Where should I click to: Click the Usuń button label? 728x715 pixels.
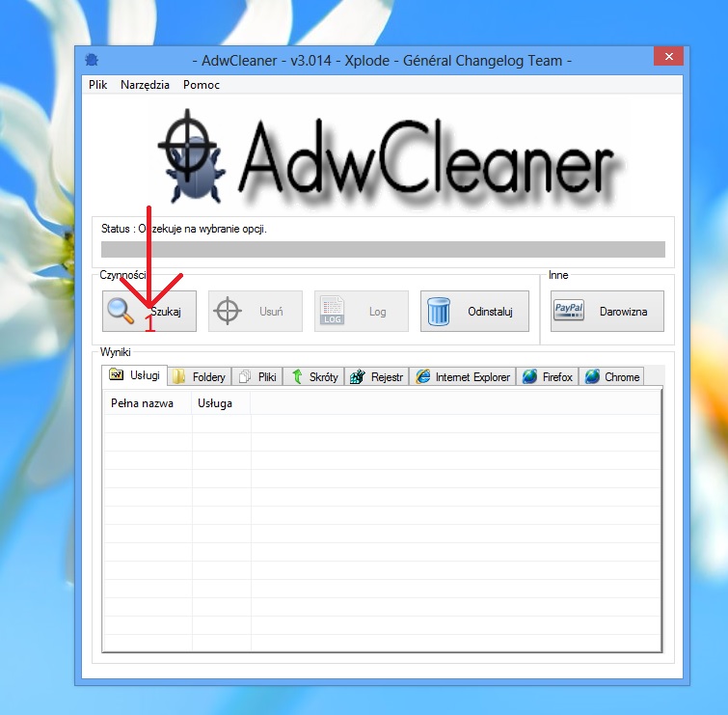click(271, 312)
